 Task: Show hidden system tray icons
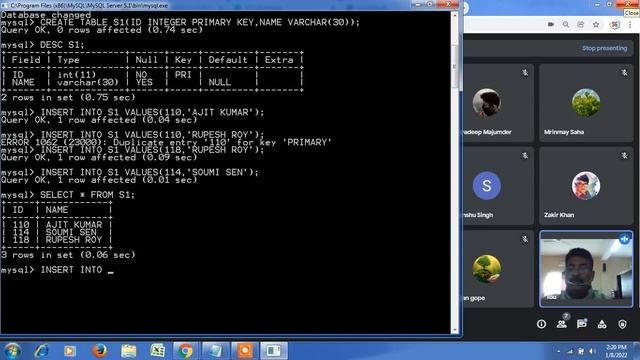tap(559, 351)
